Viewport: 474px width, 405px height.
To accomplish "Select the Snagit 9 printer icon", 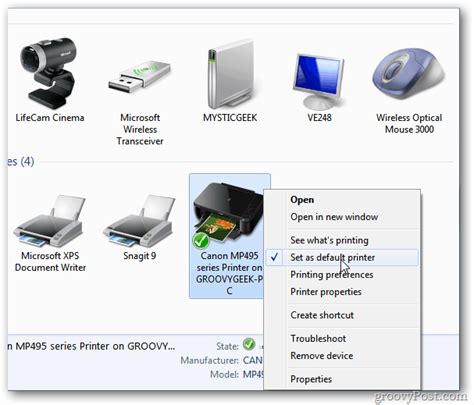I will click(139, 221).
